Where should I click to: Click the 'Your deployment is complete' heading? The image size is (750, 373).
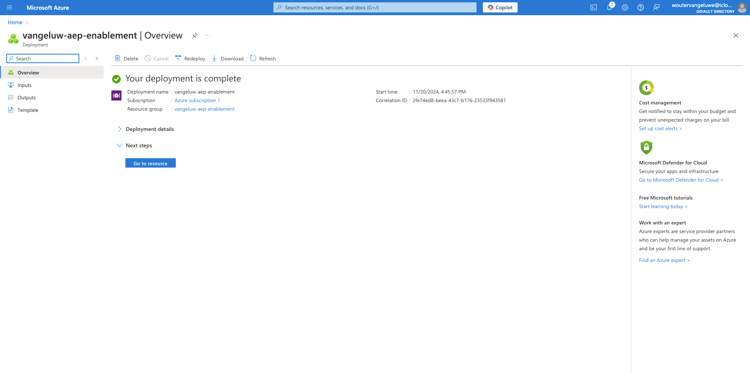pyautogui.click(x=183, y=78)
